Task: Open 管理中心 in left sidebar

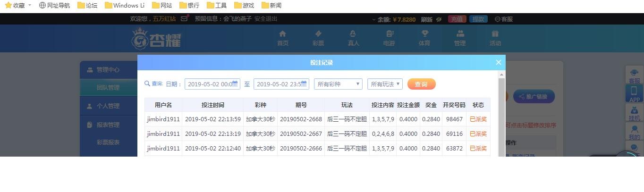Action: click(108, 70)
